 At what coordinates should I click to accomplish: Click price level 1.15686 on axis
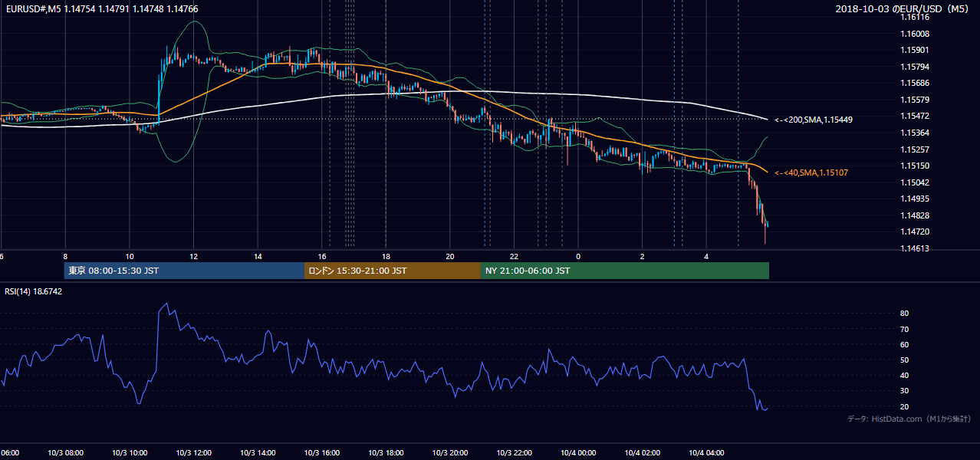point(916,83)
